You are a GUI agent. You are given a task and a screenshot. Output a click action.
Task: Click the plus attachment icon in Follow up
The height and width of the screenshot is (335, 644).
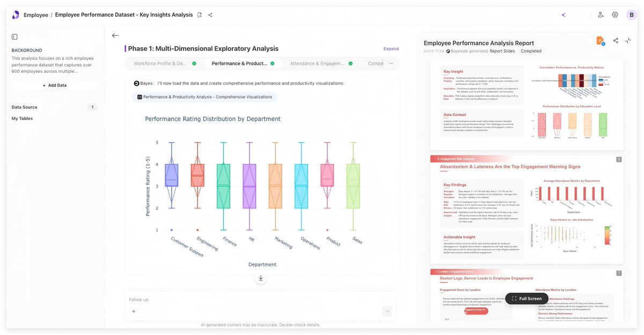pos(134,311)
